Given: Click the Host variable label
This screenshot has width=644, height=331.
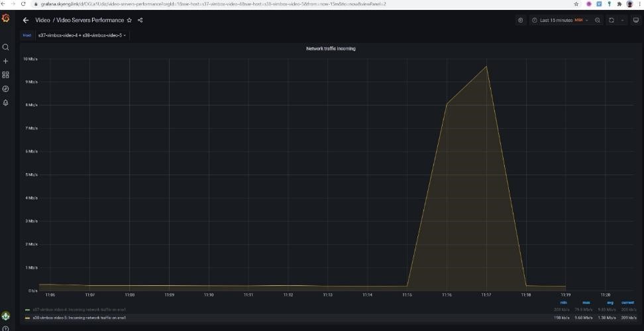Looking at the screenshot, I should coord(27,35).
